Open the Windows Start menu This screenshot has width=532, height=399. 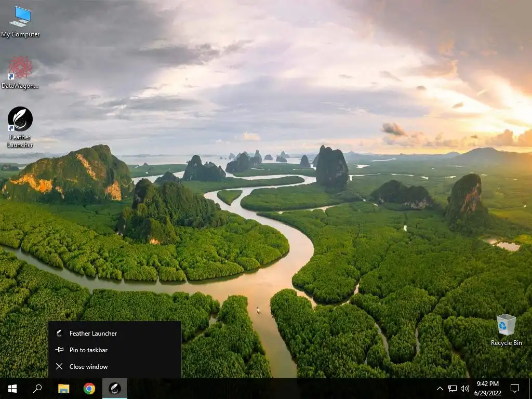(12, 389)
